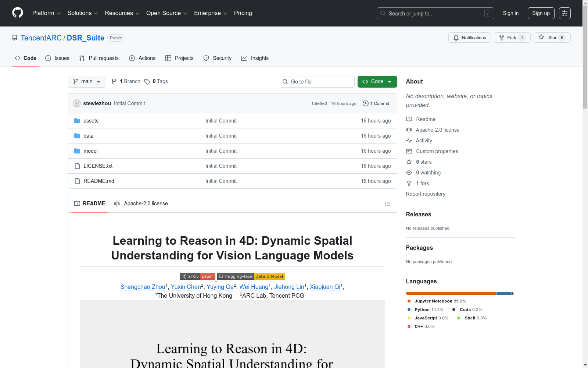The width and height of the screenshot is (588, 368).
Task: Switch to the Projects tab
Action: click(179, 58)
